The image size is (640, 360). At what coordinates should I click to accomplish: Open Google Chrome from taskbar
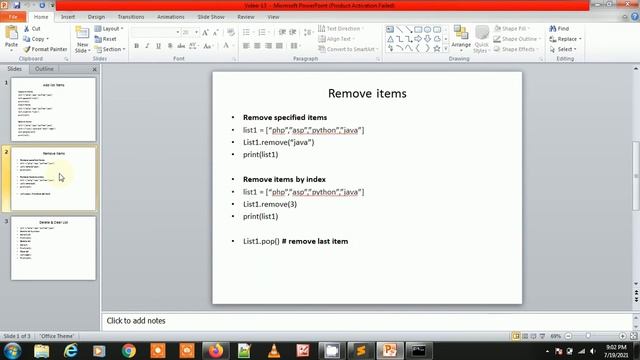(x=129, y=351)
